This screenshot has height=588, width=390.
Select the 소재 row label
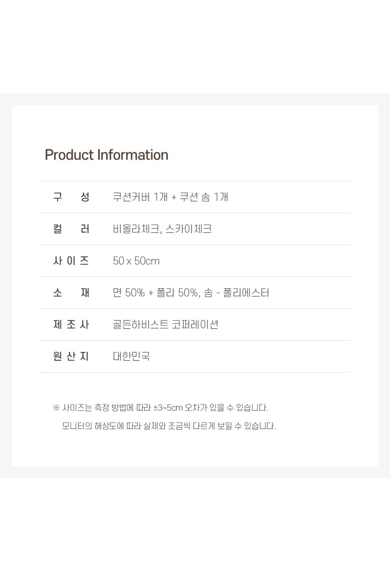click(71, 293)
